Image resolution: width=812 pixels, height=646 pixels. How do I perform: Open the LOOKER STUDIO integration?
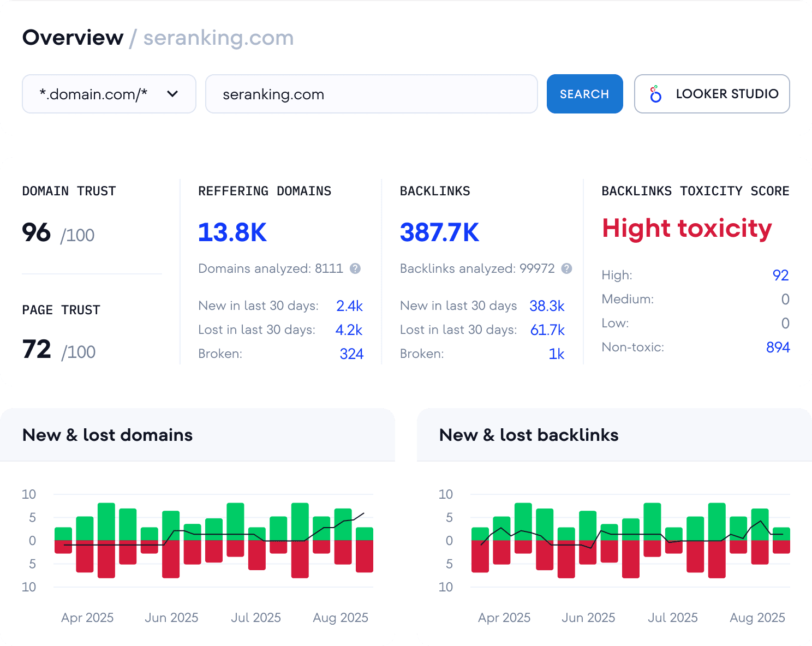[712, 94]
